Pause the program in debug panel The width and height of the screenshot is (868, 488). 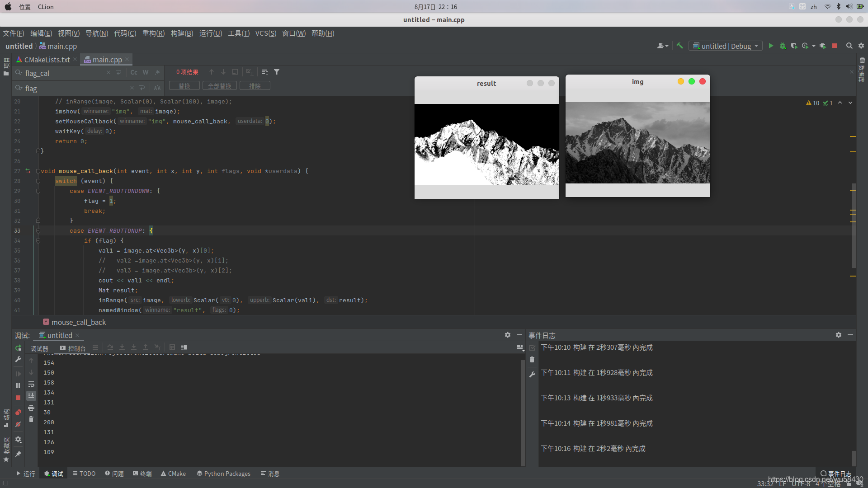[x=18, y=385]
